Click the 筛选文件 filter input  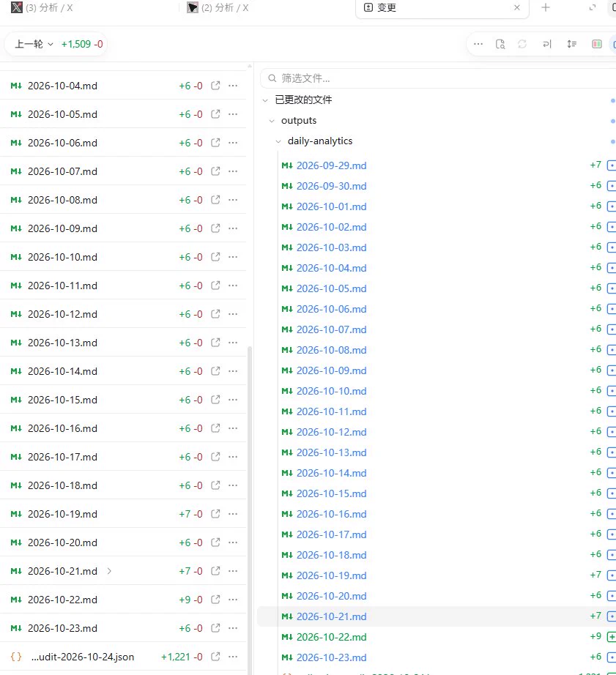click(439, 78)
